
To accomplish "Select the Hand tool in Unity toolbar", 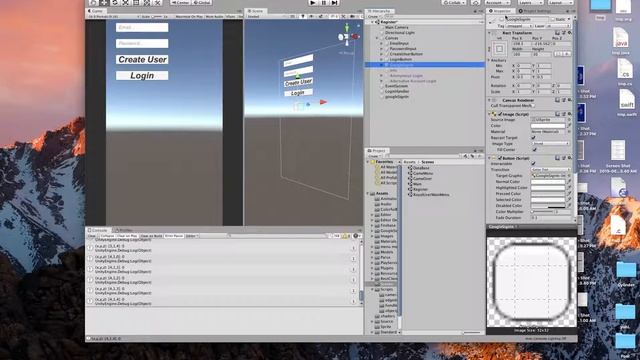I will point(93,2).
